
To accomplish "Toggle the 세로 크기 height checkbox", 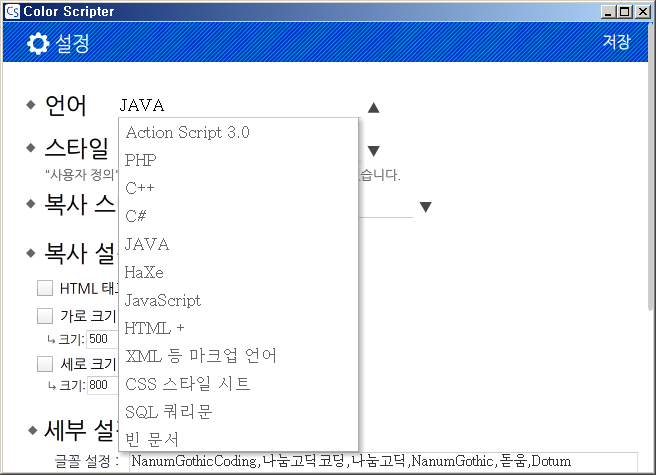I will 45,364.
